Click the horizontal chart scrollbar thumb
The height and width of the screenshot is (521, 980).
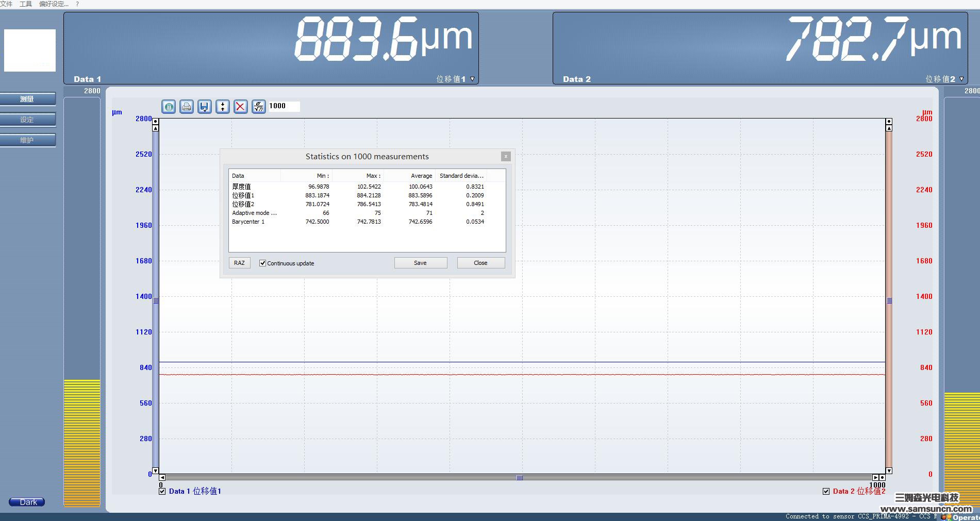[x=520, y=478]
